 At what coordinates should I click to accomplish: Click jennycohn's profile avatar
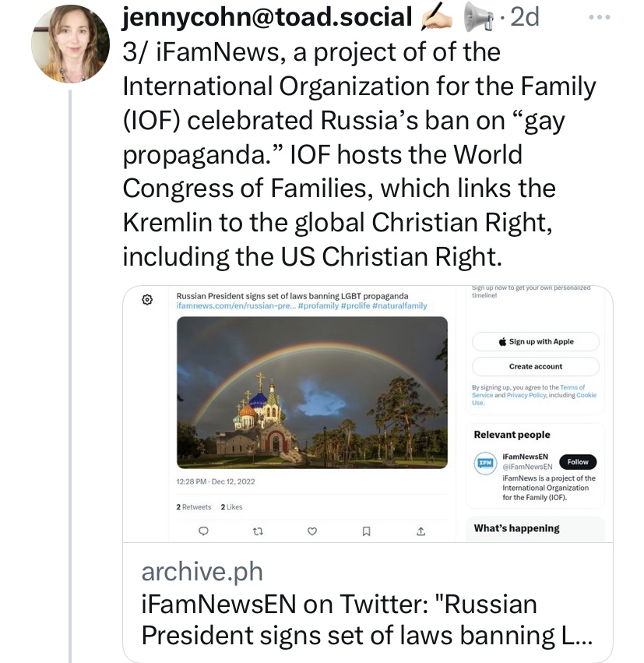tap(70, 44)
